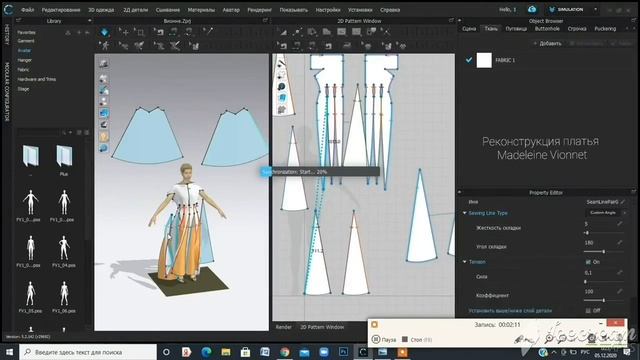Screen dimensions: 640x360
Task: Adjust the Коэффициент slider
Action: pyautogui.click(x=603, y=300)
